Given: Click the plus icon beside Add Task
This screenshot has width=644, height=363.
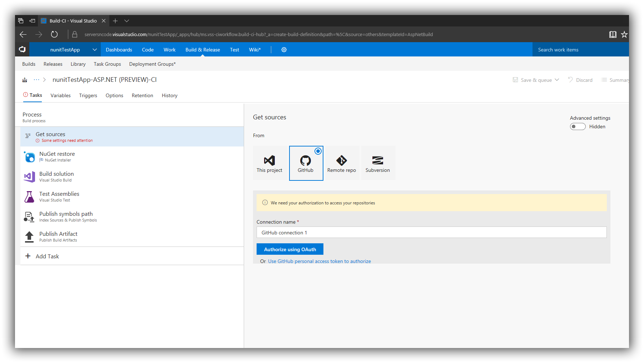Looking at the screenshot, I should 28,256.
